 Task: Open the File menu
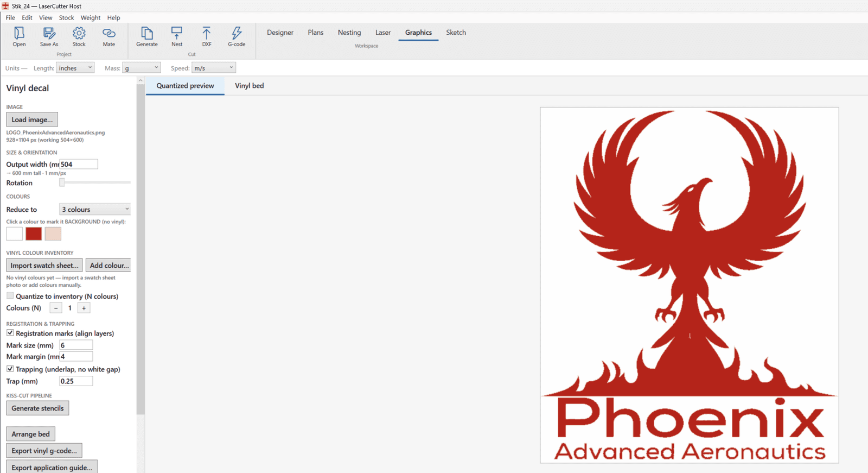click(x=10, y=17)
